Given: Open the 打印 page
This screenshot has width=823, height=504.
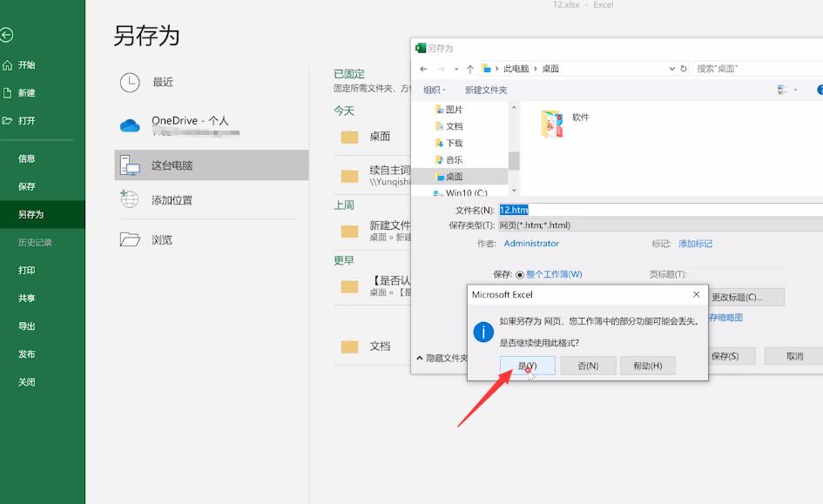Looking at the screenshot, I should (26, 270).
